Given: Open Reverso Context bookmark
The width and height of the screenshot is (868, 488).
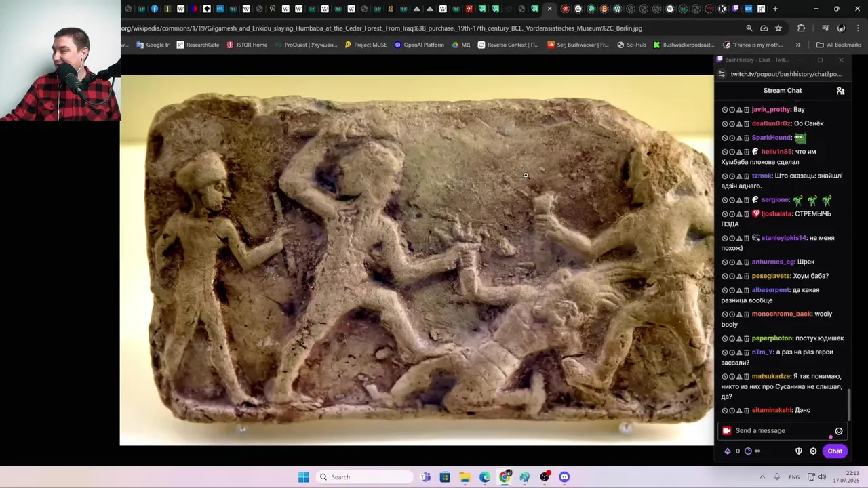Looking at the screenshot, I should (508, 45).
